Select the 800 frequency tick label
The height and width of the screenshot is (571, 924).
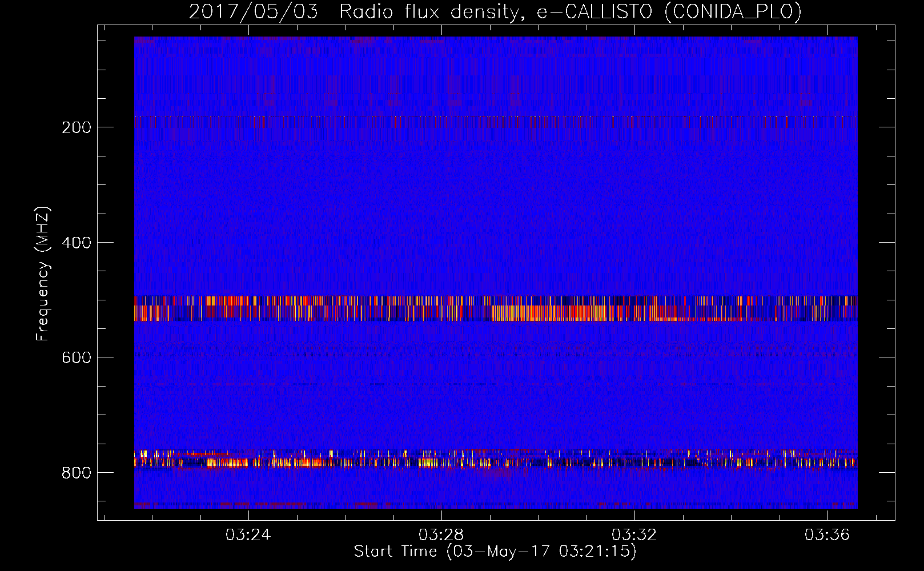77,473
